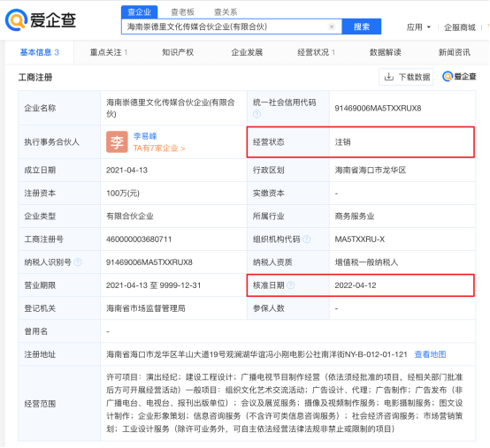Click the help icon next to 组织机构代码
This screenshot has height=448, width=490.
point(307,239)
